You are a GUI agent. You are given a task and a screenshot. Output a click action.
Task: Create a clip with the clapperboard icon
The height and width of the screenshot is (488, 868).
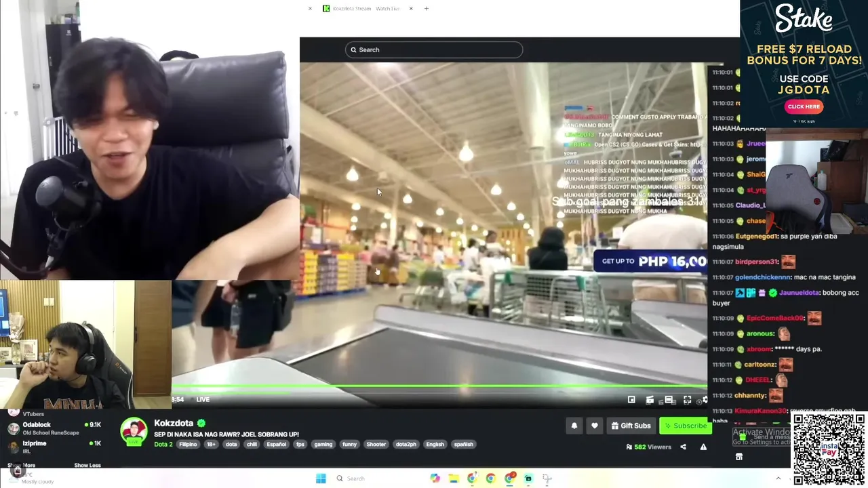(650, 400)
